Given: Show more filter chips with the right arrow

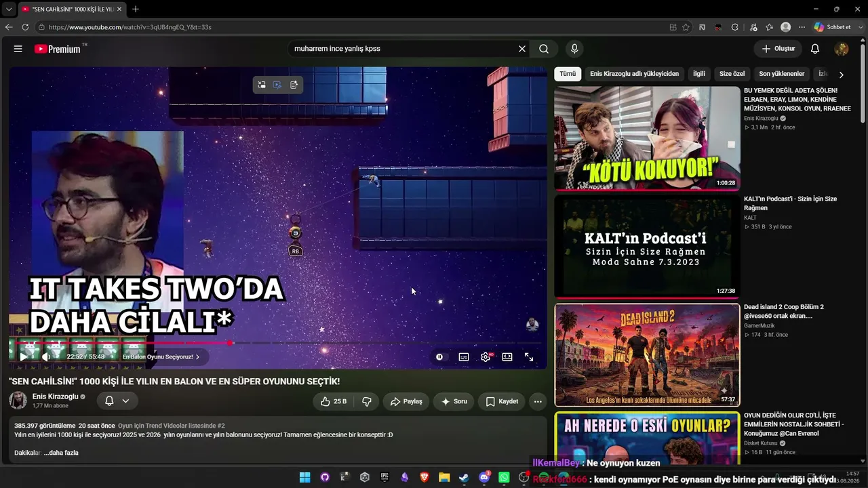Looking at the screenshot, I should [x=841, y=75].
